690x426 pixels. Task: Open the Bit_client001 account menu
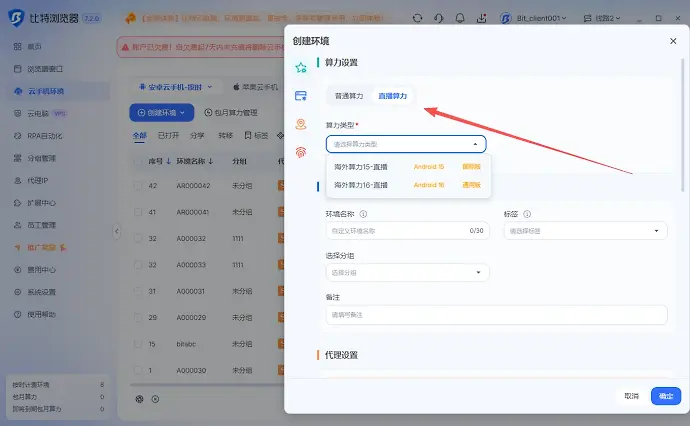(533, 18)
